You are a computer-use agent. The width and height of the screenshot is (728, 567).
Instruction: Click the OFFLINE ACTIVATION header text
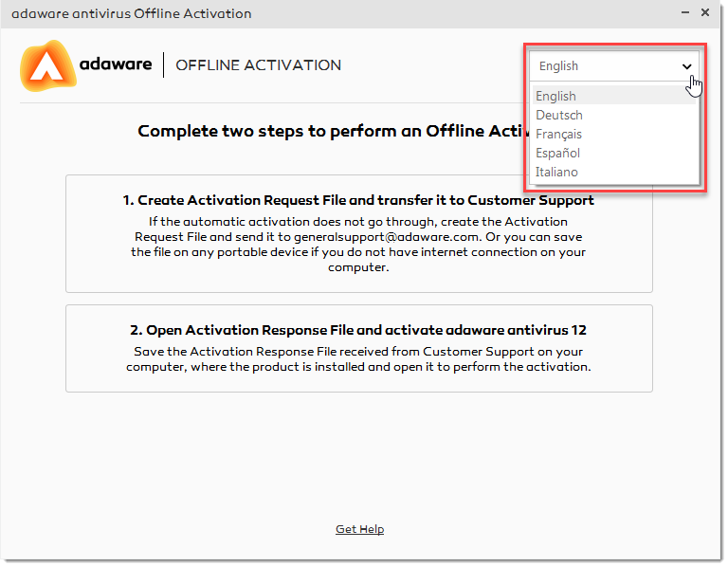tap(258, 65)
